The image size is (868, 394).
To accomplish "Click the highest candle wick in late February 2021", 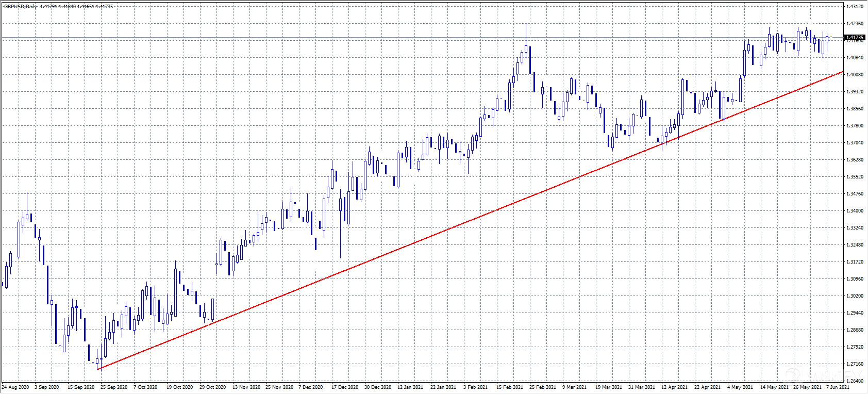I will (x=526, y=26).
